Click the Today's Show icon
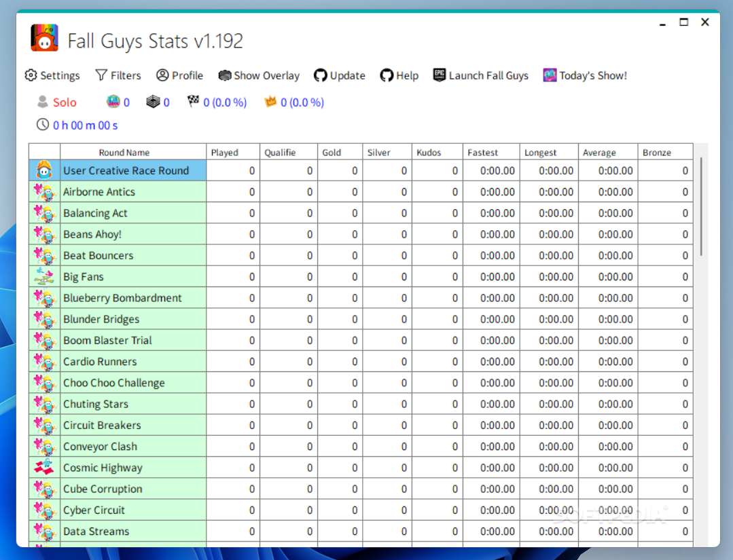733x560 pixels. tap(550, 75)
